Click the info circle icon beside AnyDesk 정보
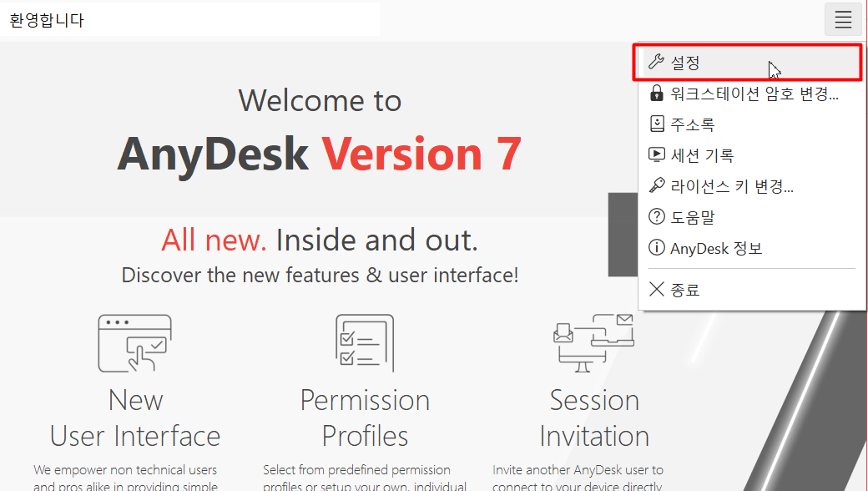This screenshot has height=491, width=868. 657,247
